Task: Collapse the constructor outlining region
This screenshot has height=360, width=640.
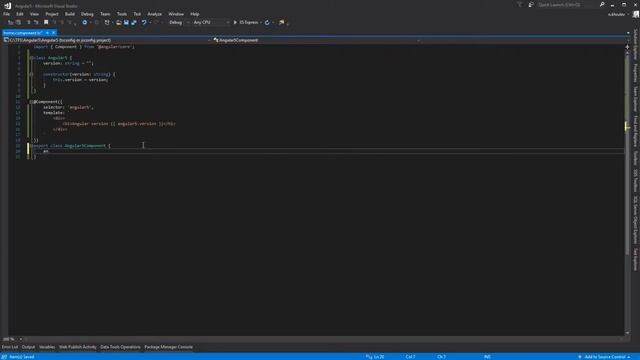Action: click(x=31, y=74)
